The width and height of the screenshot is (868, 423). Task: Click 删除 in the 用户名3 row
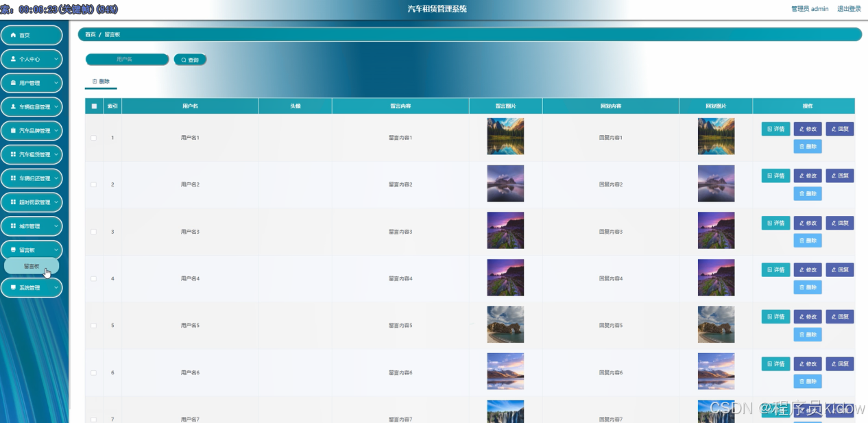(x=808, y=241)
